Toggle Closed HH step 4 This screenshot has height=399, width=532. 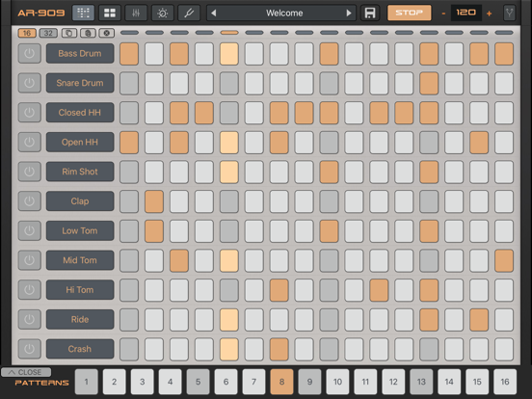pyautogui.click(x=204, y=113)
